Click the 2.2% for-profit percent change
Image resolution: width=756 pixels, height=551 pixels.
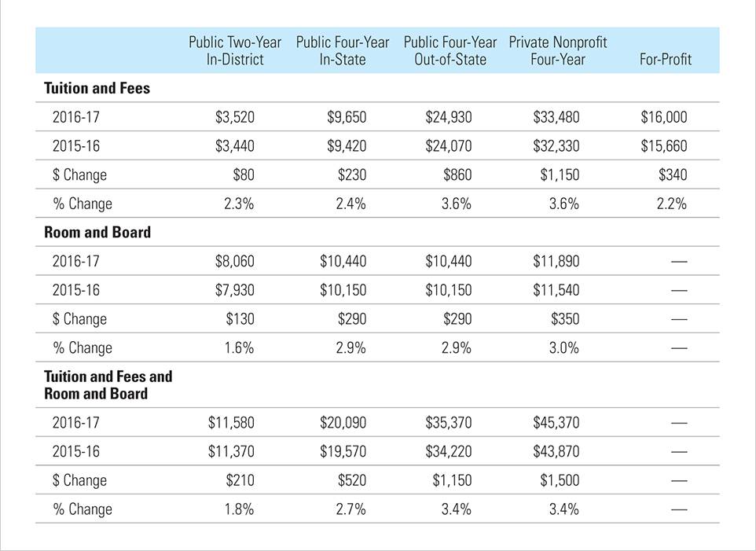[672, 204]
